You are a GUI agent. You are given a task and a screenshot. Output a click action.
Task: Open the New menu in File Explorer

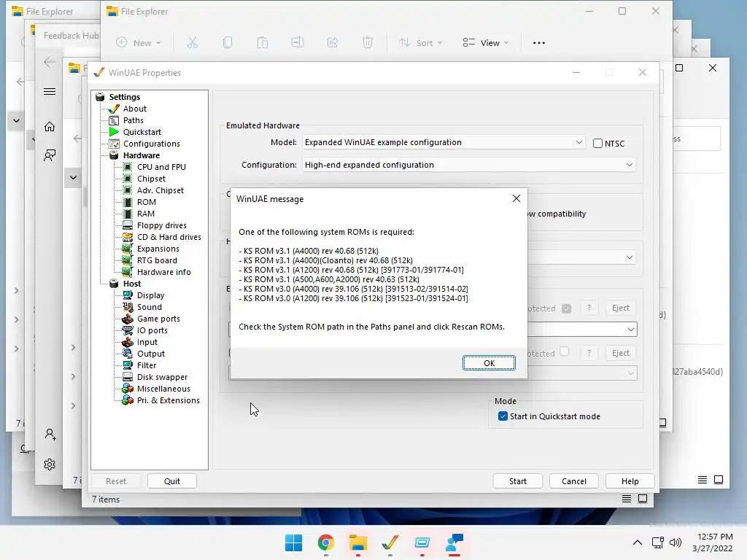click(138, 43)
